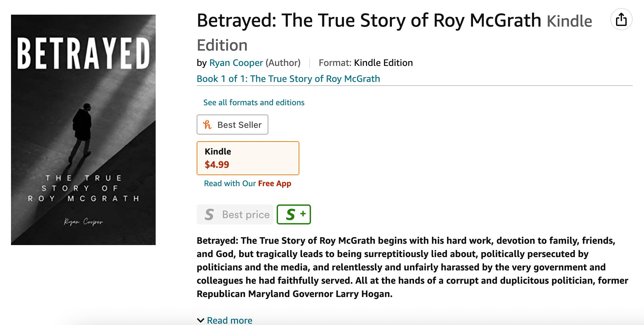Select the Honey Best Seller badge
The width and height of the screenshot is (644, 325).
(232, 124)
